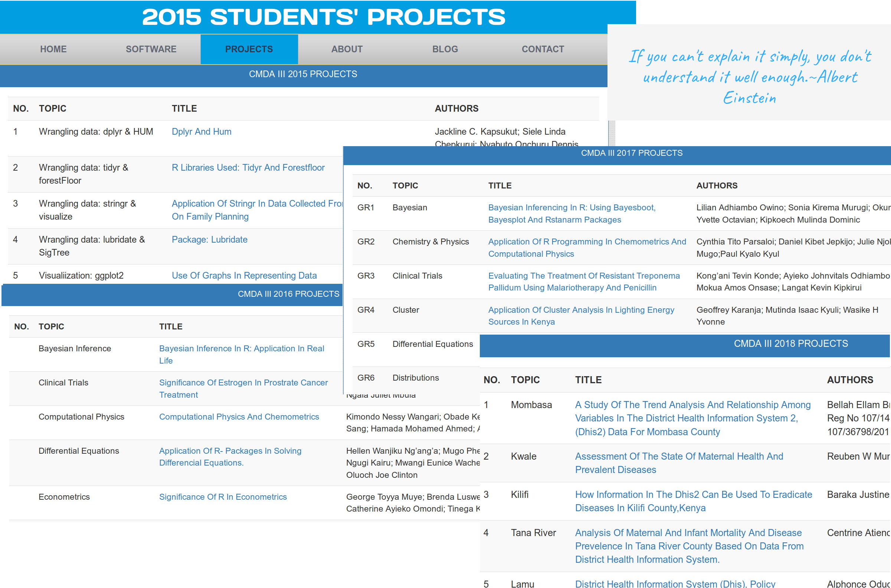Click the 'CMDA III 2015 PROJECTS' heading
The height and width of the screenshot is (588, 891).
303,74
